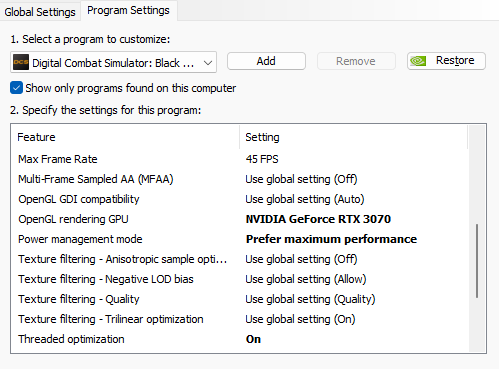Open the Power management mode setting dropdown
499x369 pixels.
(x=331, y=239)
